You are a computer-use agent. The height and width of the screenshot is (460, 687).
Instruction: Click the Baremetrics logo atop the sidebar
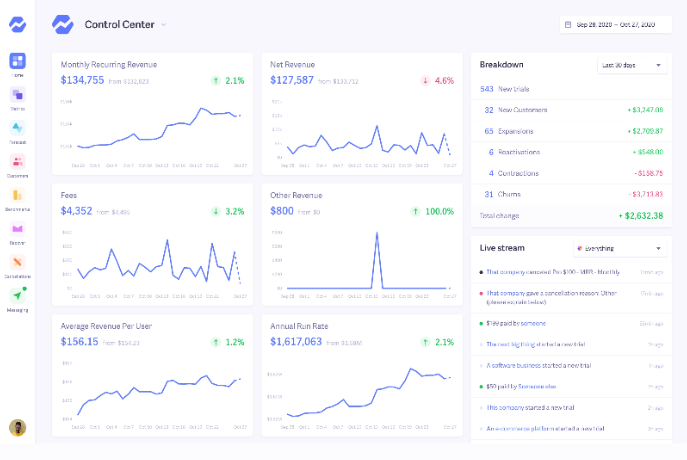tap(18, 25)
